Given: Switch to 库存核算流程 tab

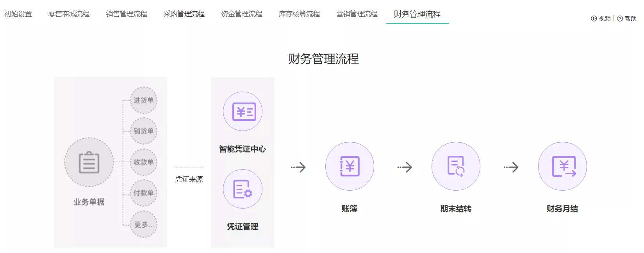Looking at the screenshot, I should [299, 14].
